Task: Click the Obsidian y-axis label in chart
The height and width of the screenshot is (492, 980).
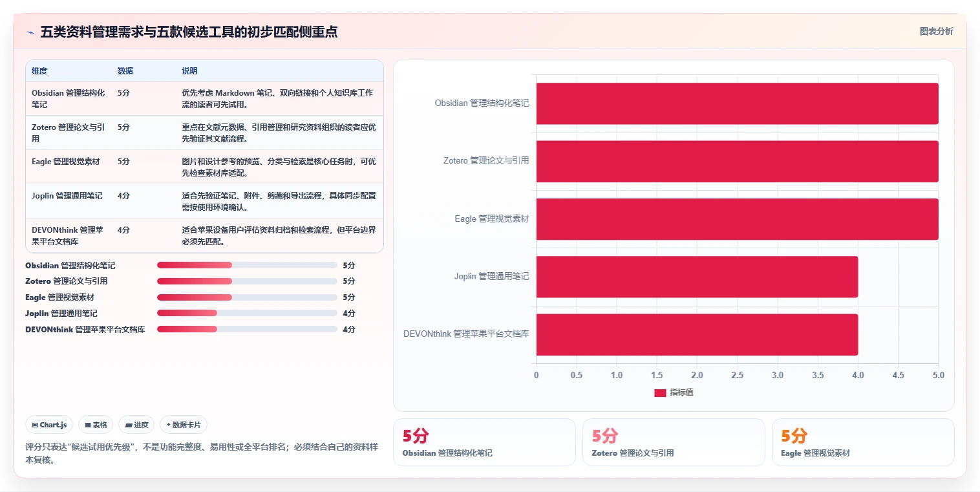Action: click(x=482, y=103)
